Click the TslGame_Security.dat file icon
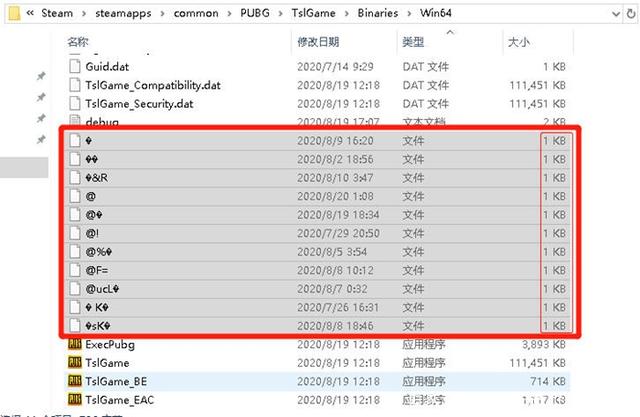 (x=75, y=103)
